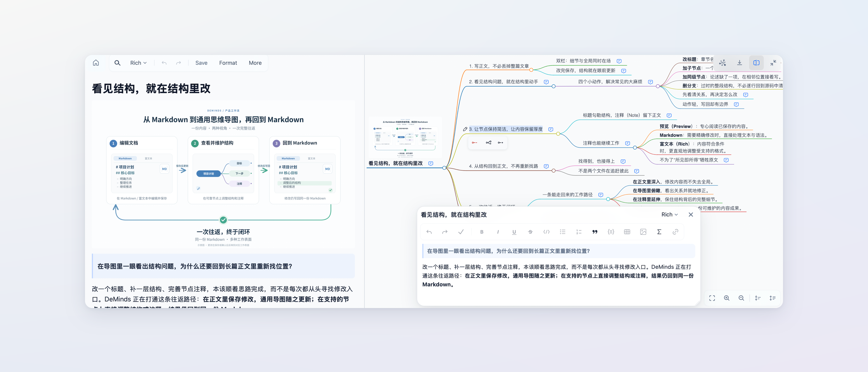Select node 2 看见结构问题，就在结构里动手
The height and width of the screenshot is (372, 868).
(503, 82)
